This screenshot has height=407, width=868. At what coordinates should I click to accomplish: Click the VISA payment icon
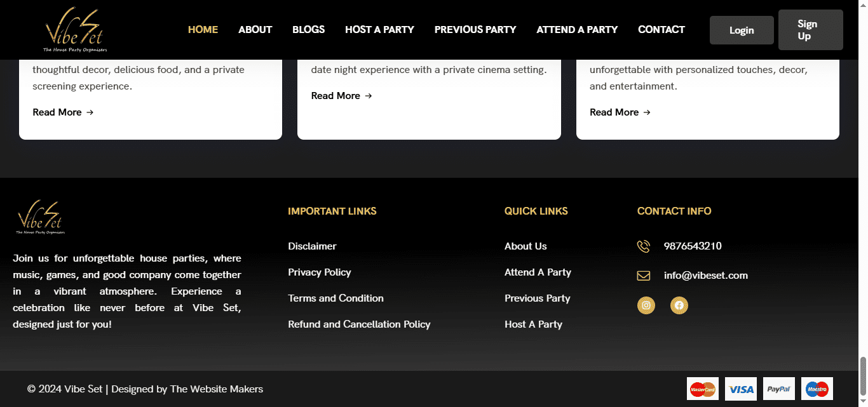(741, 389)
